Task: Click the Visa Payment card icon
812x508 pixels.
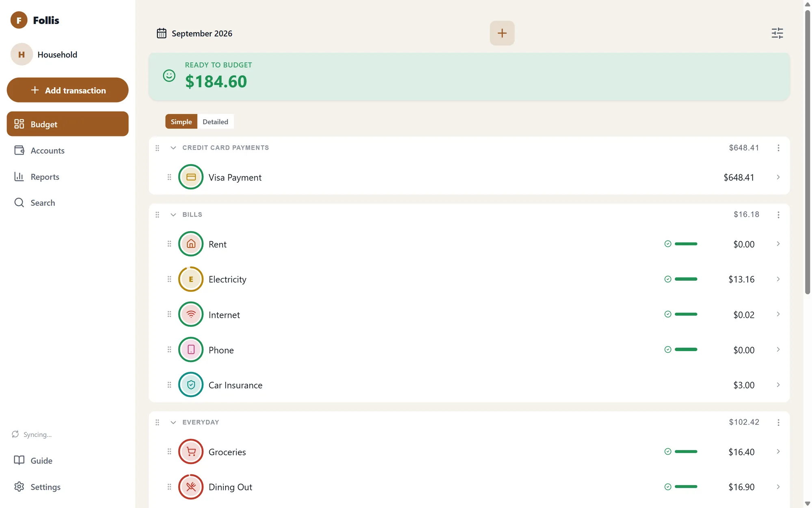Action: [191, 177]
